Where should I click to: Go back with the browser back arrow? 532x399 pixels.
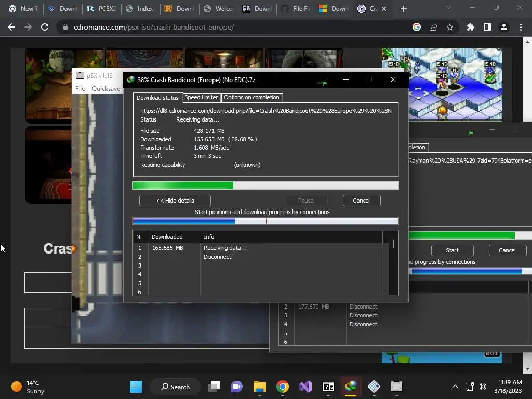[x=11, y=27]
